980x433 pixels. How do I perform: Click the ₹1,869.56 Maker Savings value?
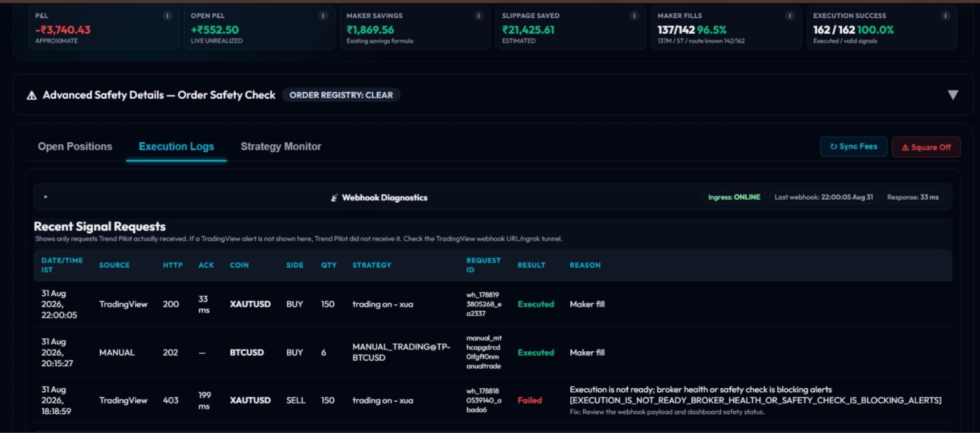(x=370, y=29)
